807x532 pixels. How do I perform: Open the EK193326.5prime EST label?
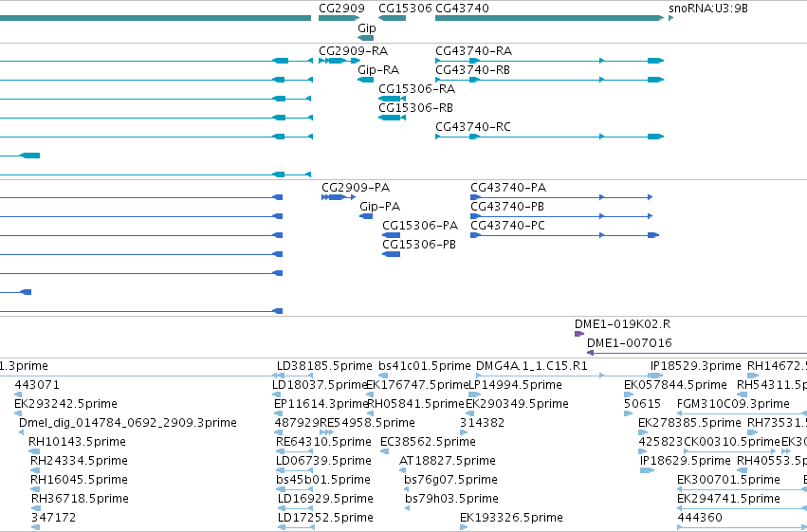pos(511,518)
